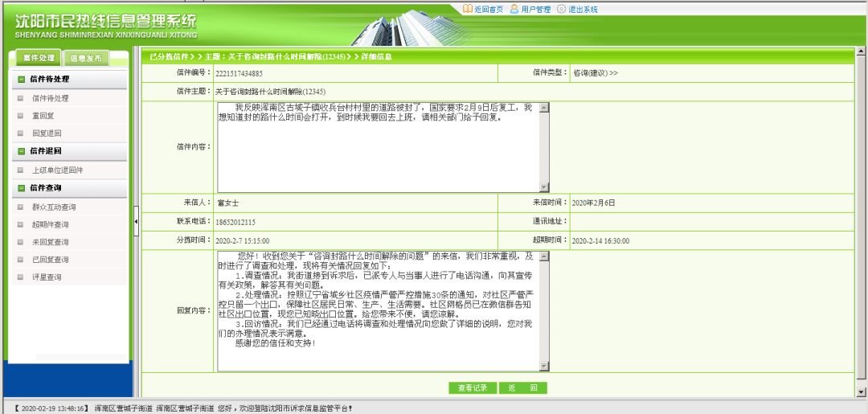Click the bullet icon beside 群众互动查询
The image size is (868, 414).
pyautogui.click(x=20, y=207)
